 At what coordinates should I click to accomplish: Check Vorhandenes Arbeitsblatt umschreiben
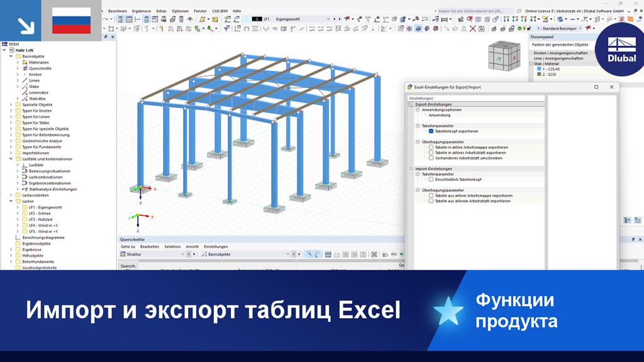(431, 158)
